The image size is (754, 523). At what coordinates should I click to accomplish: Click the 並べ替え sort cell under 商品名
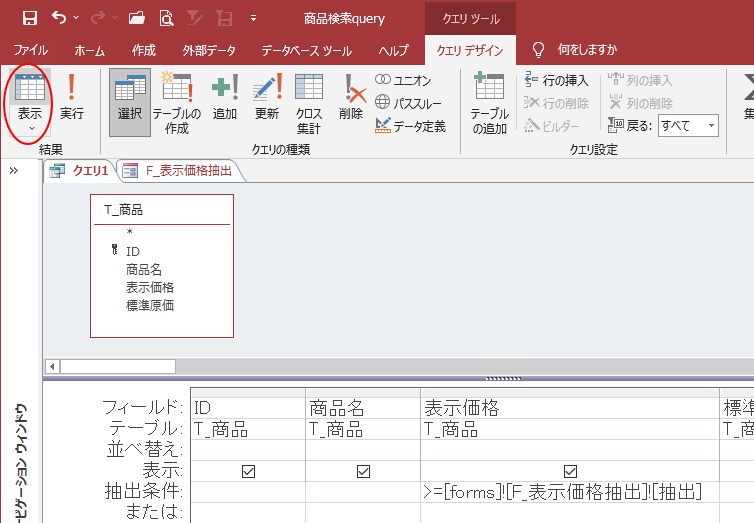coord(363,450)
